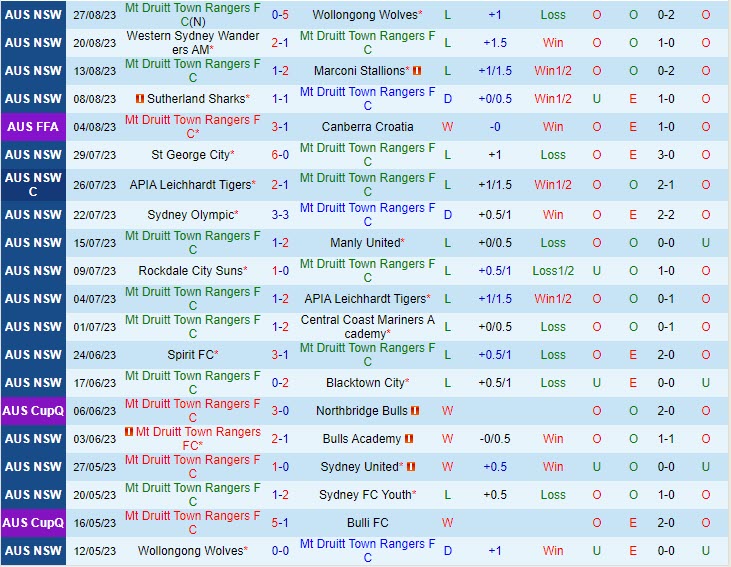Open Bulls Academy team page

click(362, 439)
